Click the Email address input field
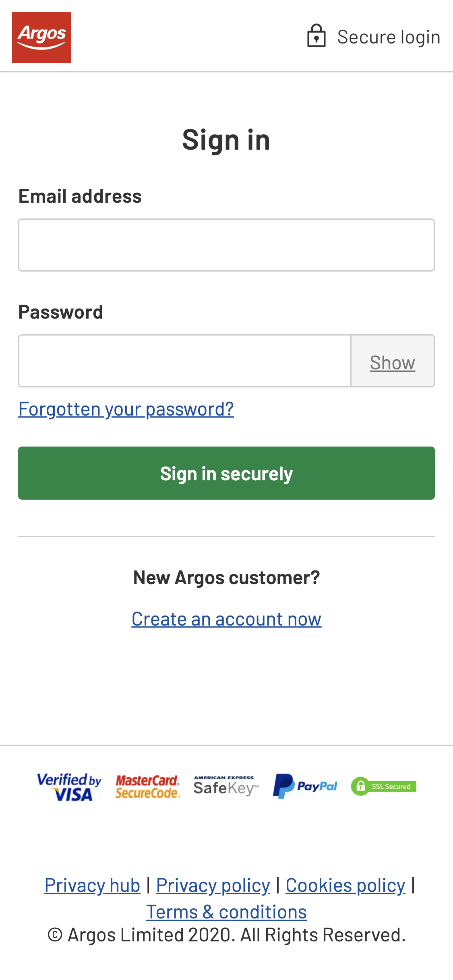Viewport: 453px width, 980px height. point(226,245)
